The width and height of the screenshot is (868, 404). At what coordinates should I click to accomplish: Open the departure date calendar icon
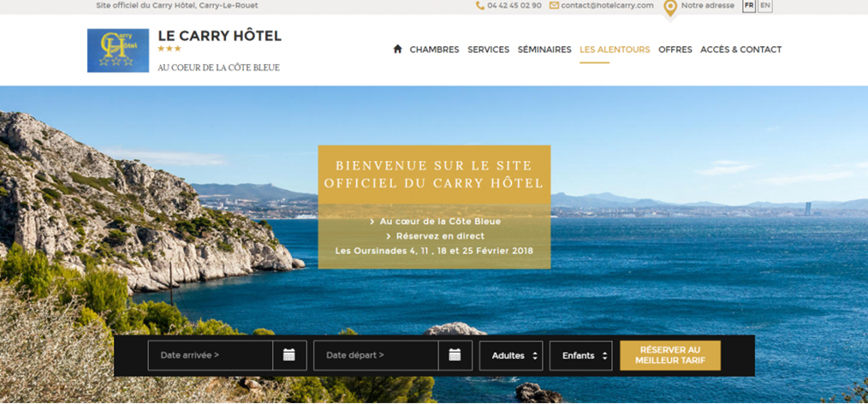click(455, 355)
